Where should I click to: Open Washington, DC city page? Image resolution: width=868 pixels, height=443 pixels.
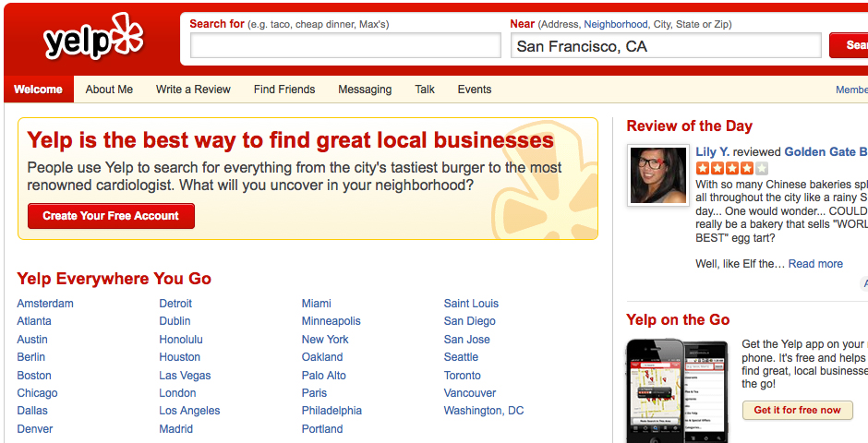(x=484, y=411)
